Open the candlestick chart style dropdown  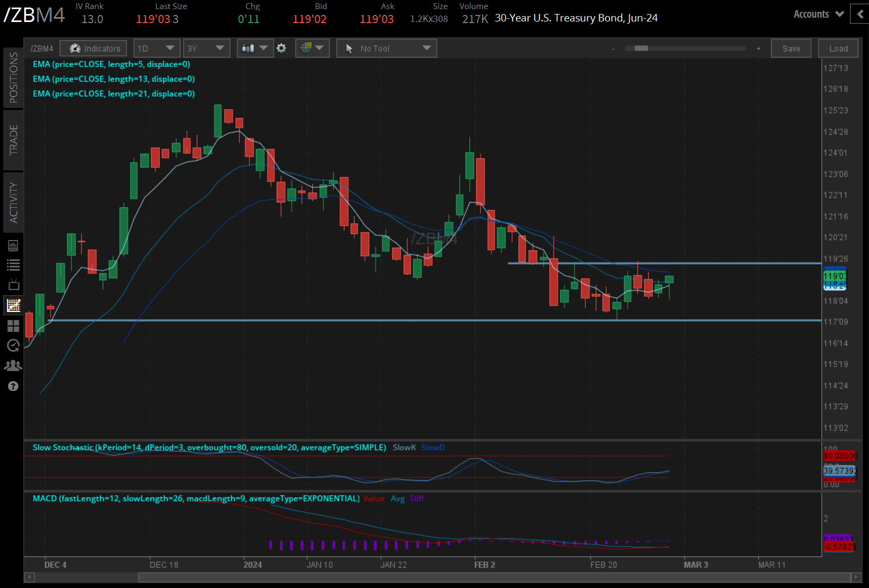click(255, 48)
